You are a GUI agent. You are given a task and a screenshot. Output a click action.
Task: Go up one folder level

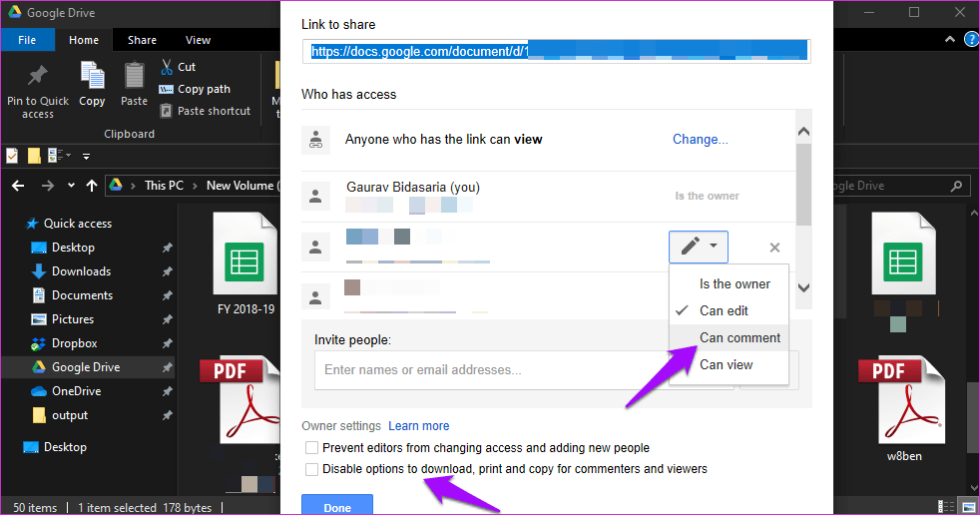[91, 186]
